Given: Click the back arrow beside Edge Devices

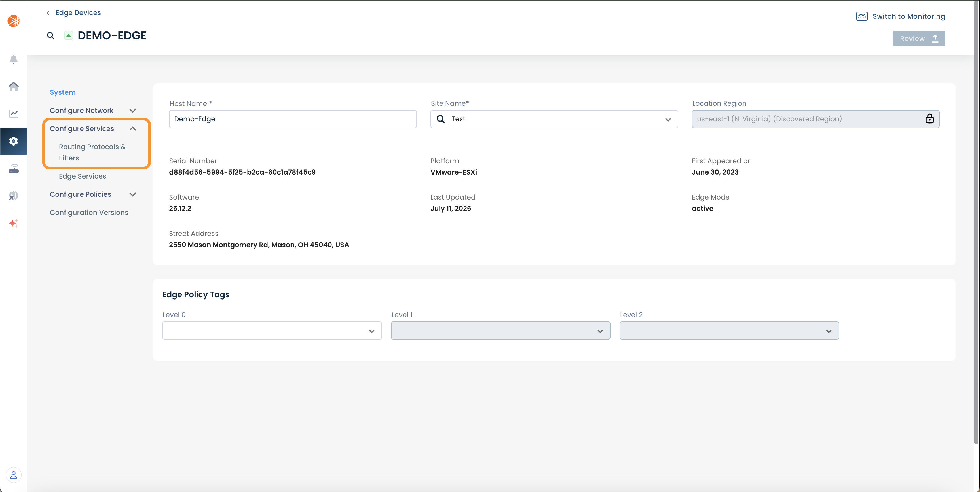Looking at the screenshot, I should tap(48, 13).
